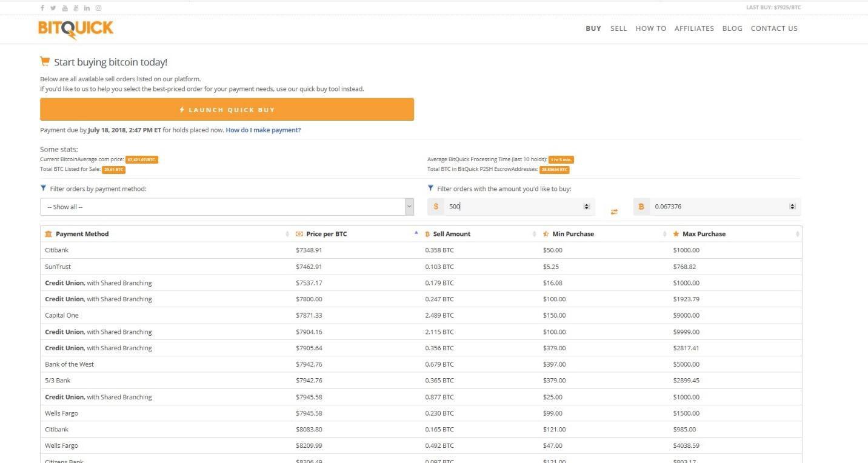
Task: Open the BUY navigation menu item
Action: click(x=593, y=28)
